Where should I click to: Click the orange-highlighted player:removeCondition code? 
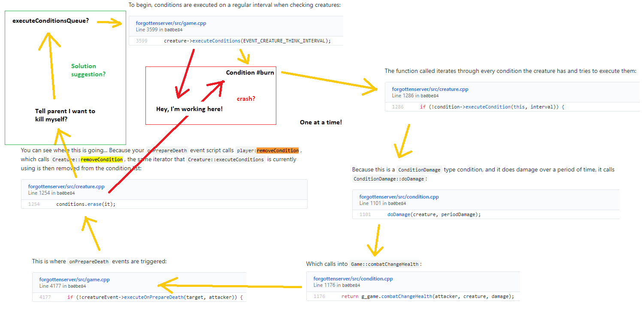coord(268,150)
